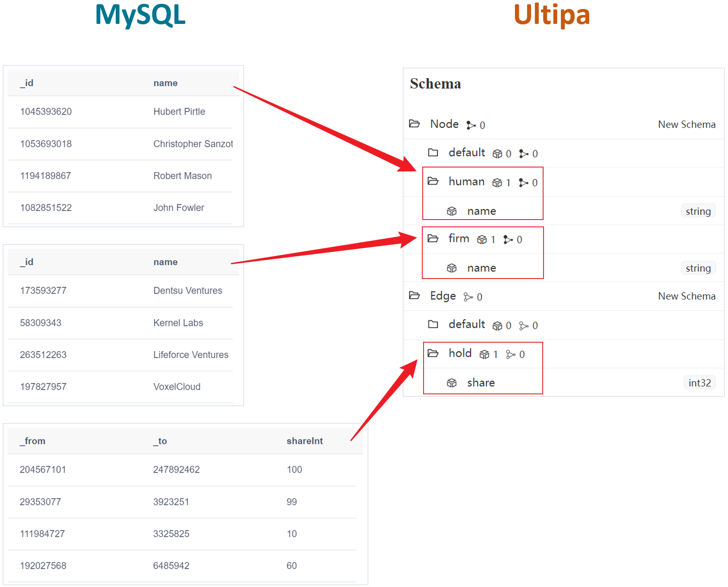Click the cell '1045393620'

point(46,112)
